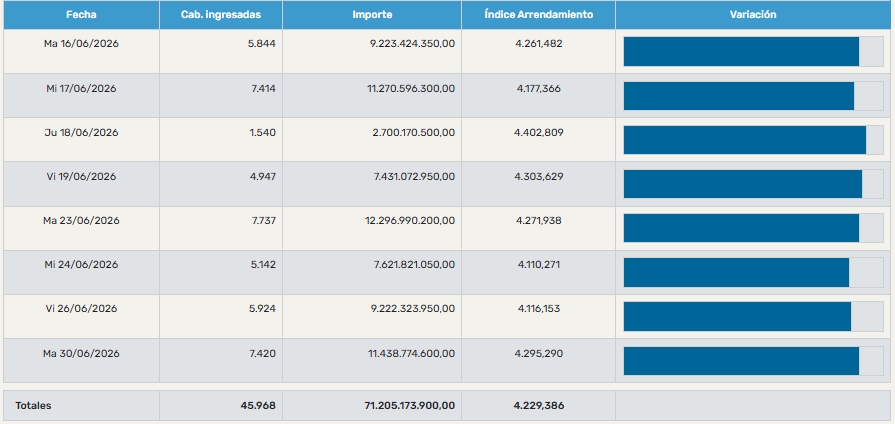Sort by the Fecha column header
The height and width of the screenshot is (424, 895).
[81, 15]
